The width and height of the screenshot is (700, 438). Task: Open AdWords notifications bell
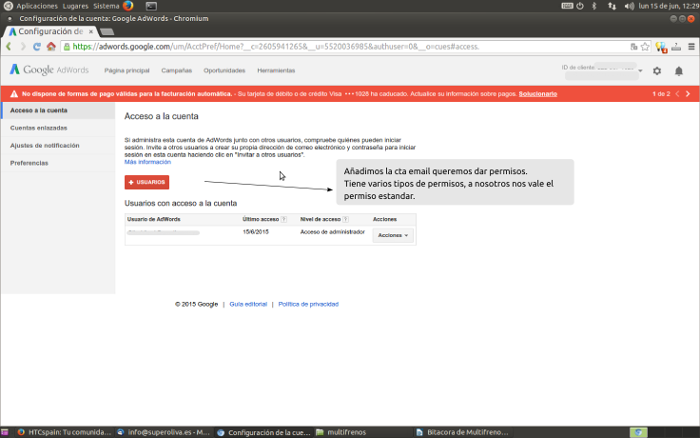tap(679, 71)
